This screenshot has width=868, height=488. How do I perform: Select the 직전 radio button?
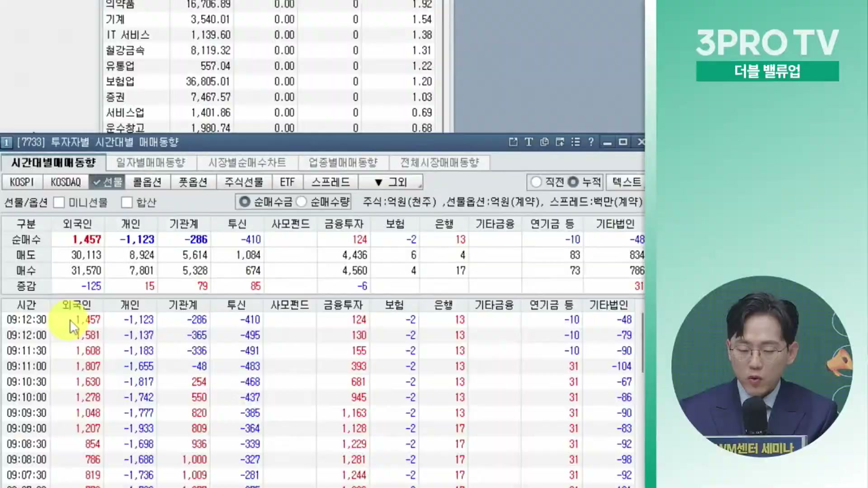536,182
